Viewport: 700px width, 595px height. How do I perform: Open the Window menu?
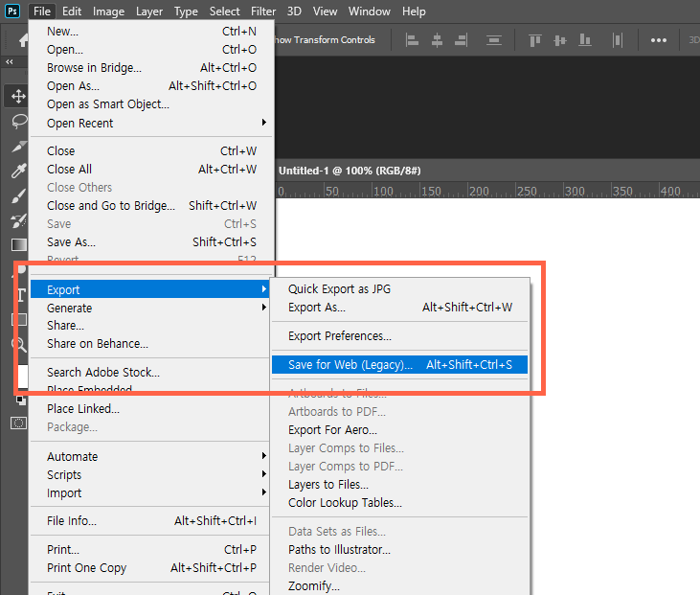tap(370, 11)
